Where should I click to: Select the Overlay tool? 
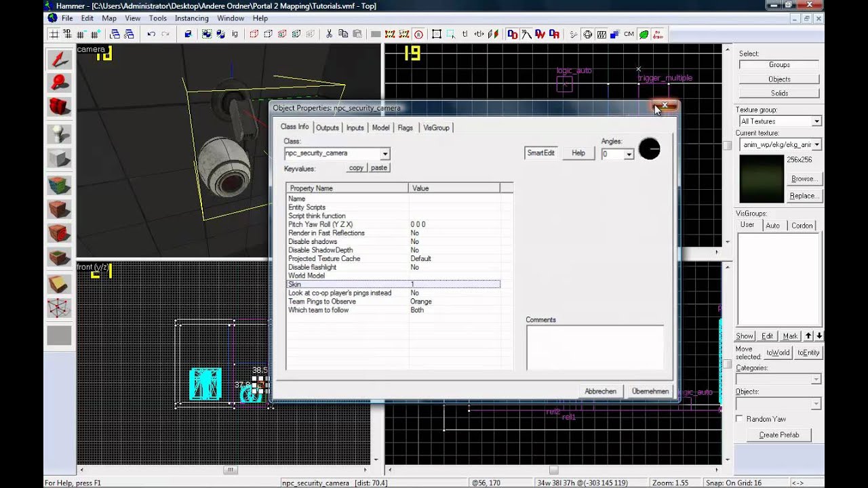click(59, 257)
